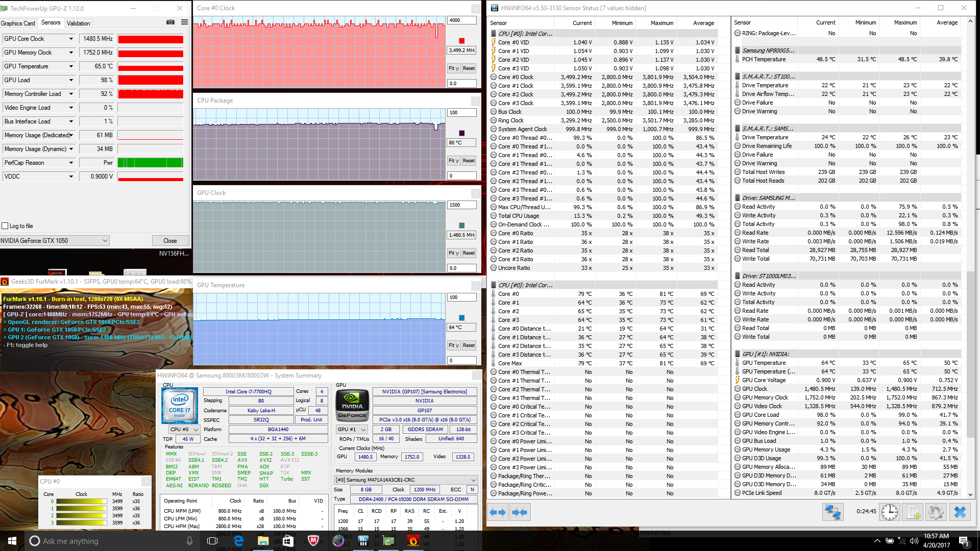The width and height of the screenshot is (980, 551).
Task: Click blue color swatch in GPU Temperature graph
Action: [462, 318]
